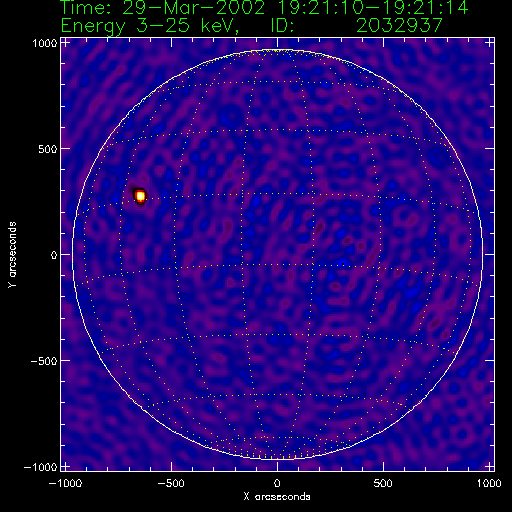Click the plus marker in the top-right plot corner
Image resolution: width=512 pixels, height=512 pixels.
point(490,43)
